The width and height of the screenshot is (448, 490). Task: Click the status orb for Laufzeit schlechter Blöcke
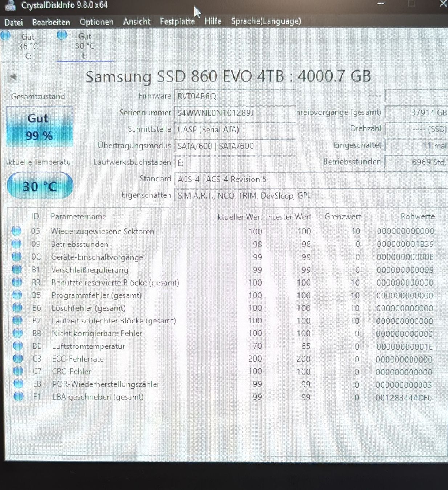point(17,320)
